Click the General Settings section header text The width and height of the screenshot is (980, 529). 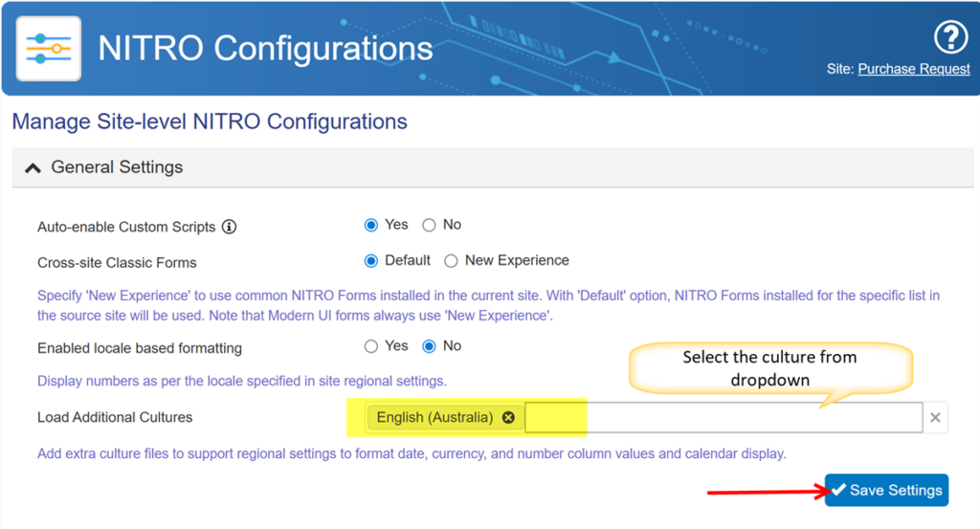[x=117, y=167]
